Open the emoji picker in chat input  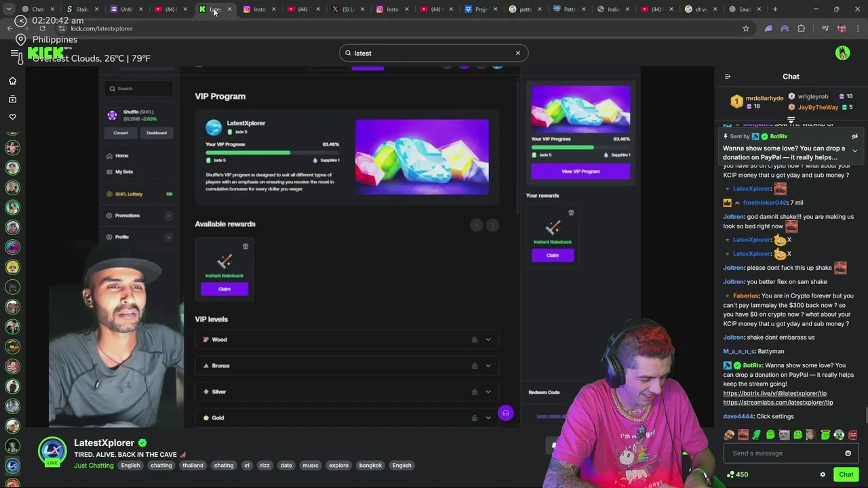click(848, 453)
